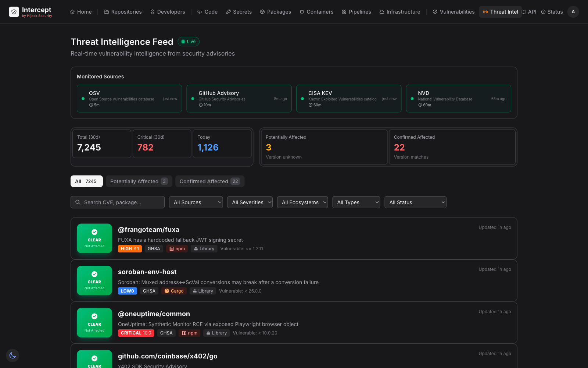Click the Intercept shield logo
Viewport: 588px width, 368px height.
coord(14,11)
